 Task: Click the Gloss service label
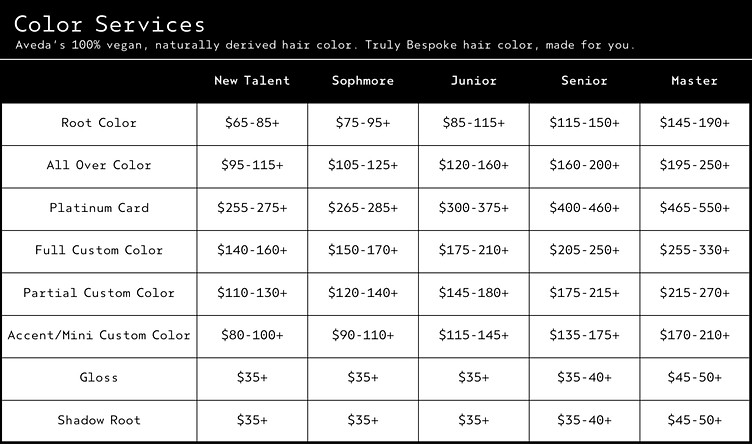[x=99, y=377]
